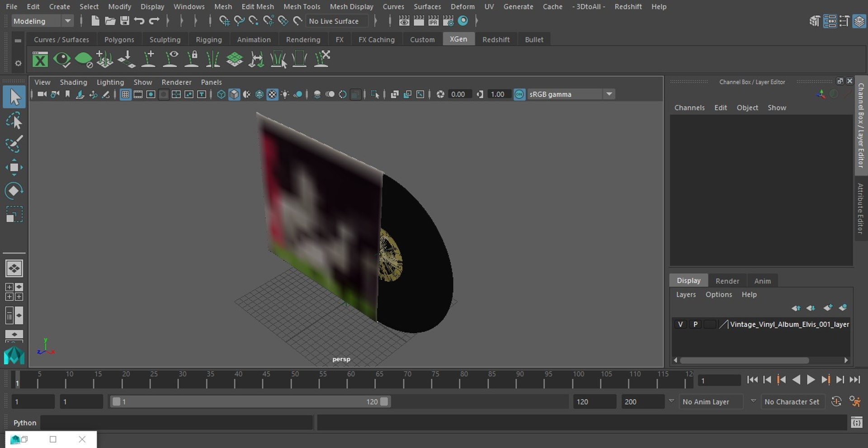Screen dimensions: 868x448
Task: Play the animation backwards
Action: (796, 380)
